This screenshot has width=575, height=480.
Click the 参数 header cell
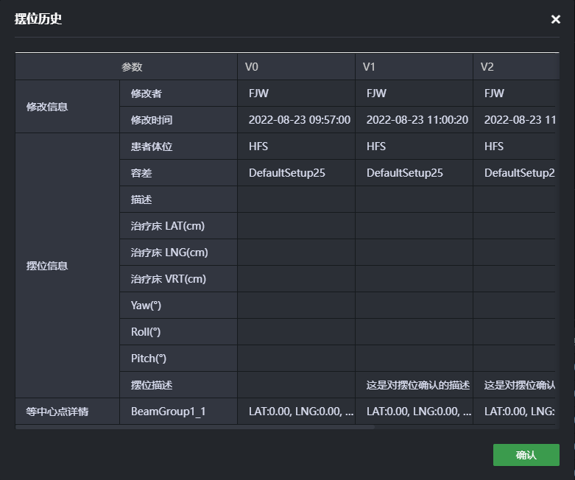126,67
